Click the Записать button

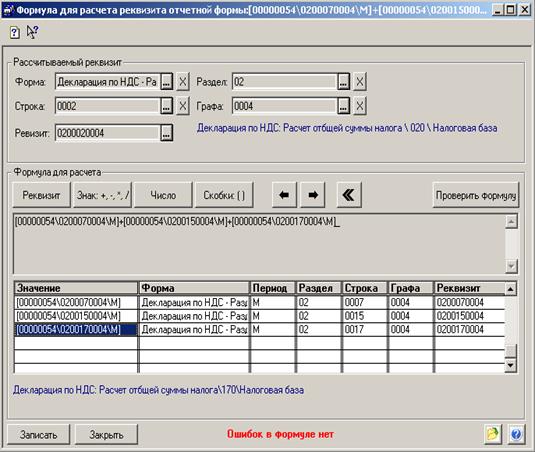point(38,435)
